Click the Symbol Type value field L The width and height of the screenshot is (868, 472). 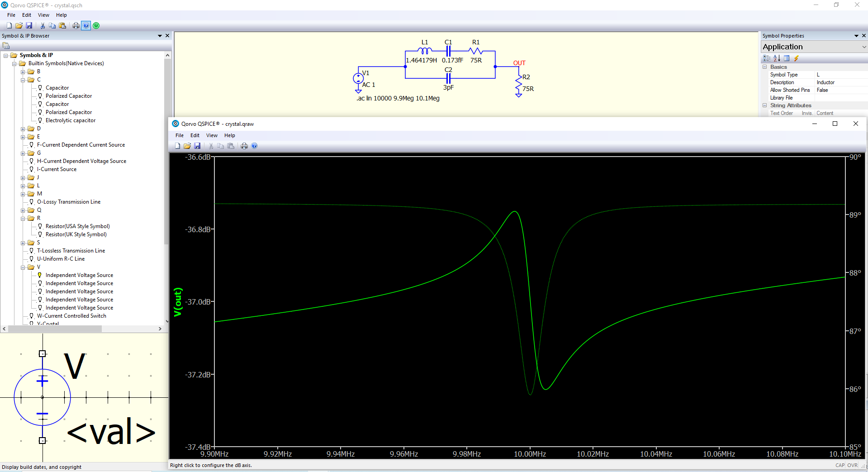pos(841,75)
